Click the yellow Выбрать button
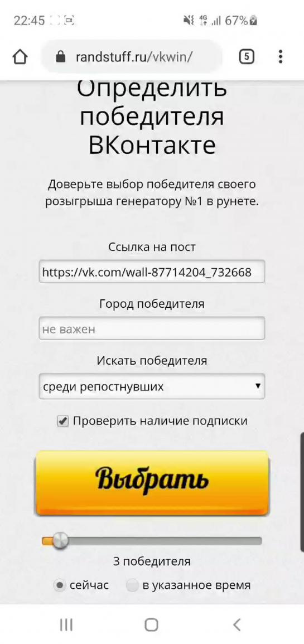Image resolution: width=304 pixels, height=644 pixels. [x=152, y=483]
